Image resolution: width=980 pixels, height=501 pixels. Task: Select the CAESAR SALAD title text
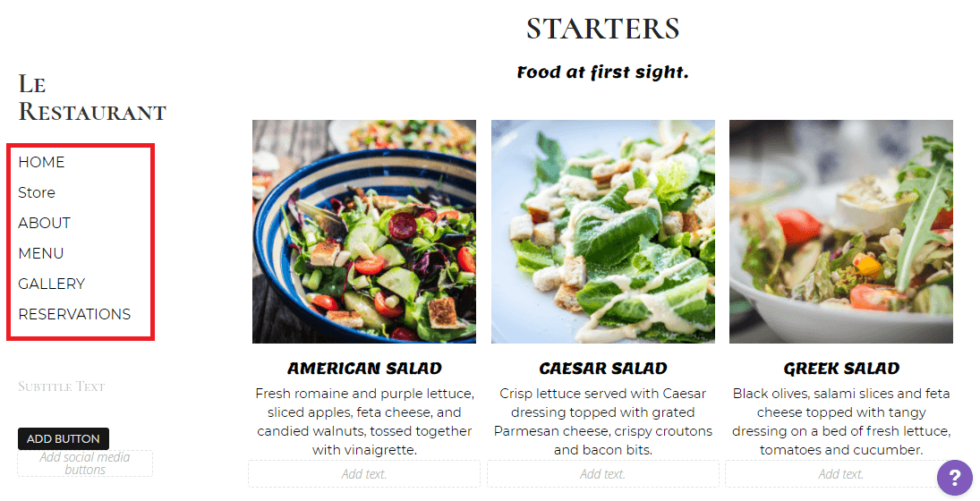pyautogui.click(x=602, y=369)
